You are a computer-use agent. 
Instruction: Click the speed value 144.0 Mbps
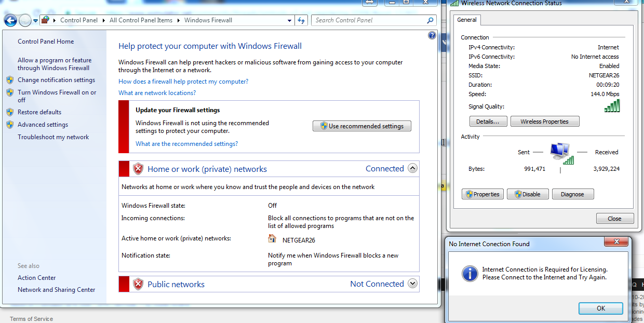[x=605, y=94]
